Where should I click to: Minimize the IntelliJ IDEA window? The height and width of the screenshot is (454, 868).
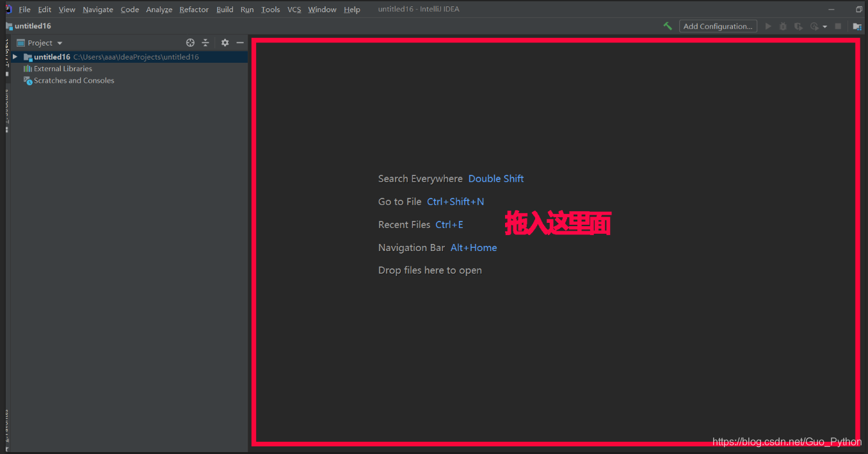(x=832, y=10)
